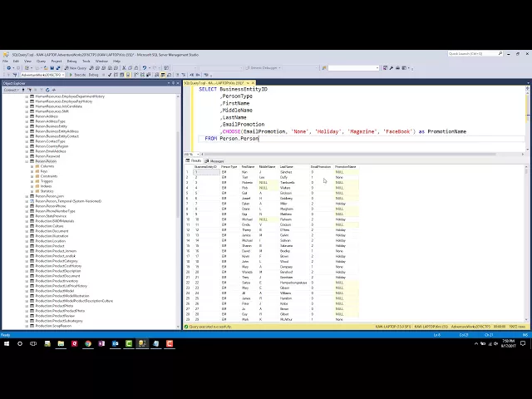Expand the Keys folder under Person.Person
Screen dimensions: 532x399
pyautogui.click(x=32, y=171)
